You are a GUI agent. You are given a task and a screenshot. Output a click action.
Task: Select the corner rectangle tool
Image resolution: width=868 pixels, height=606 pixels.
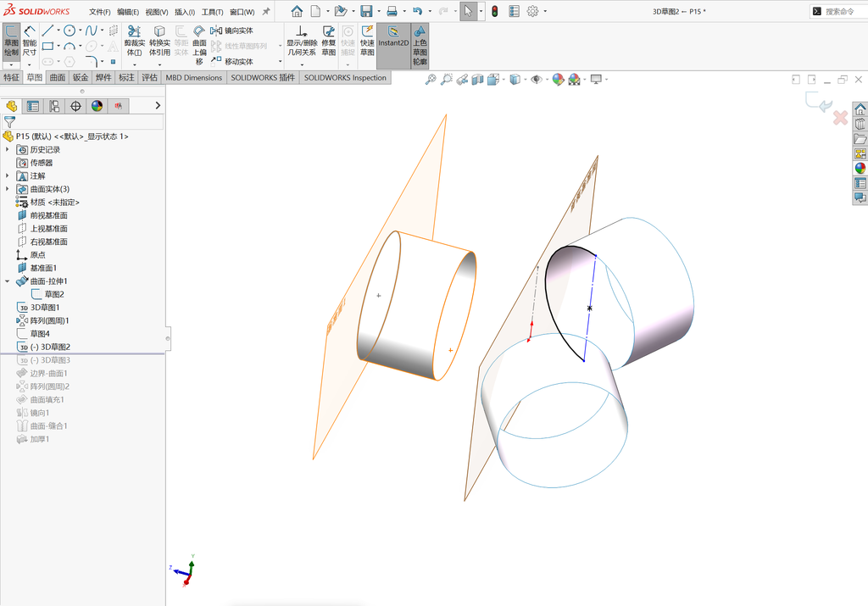coord(47,46)
